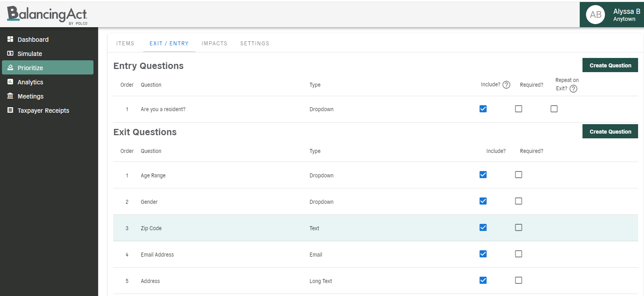Viewport: 644px width, 296px height.
Task: Open Simulate in the sidebar
Action: point(48,54)
